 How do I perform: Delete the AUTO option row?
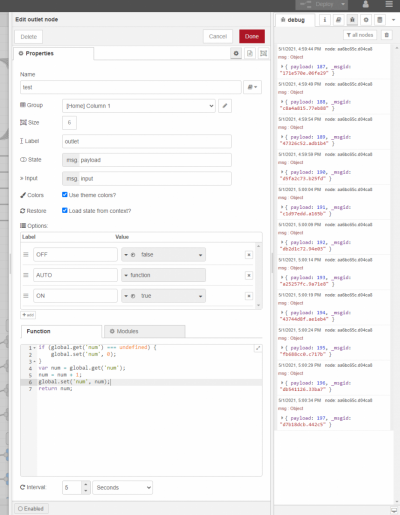[x=249, y=275]
